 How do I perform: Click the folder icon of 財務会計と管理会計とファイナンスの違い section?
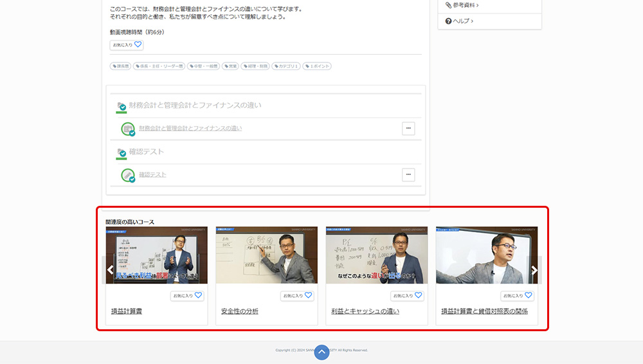coord(121,106)
